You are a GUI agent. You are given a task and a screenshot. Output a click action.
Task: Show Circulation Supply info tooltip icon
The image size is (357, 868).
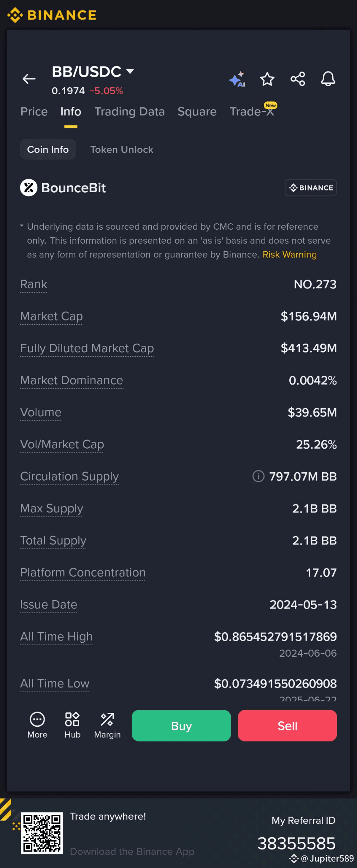coord(258,476)
